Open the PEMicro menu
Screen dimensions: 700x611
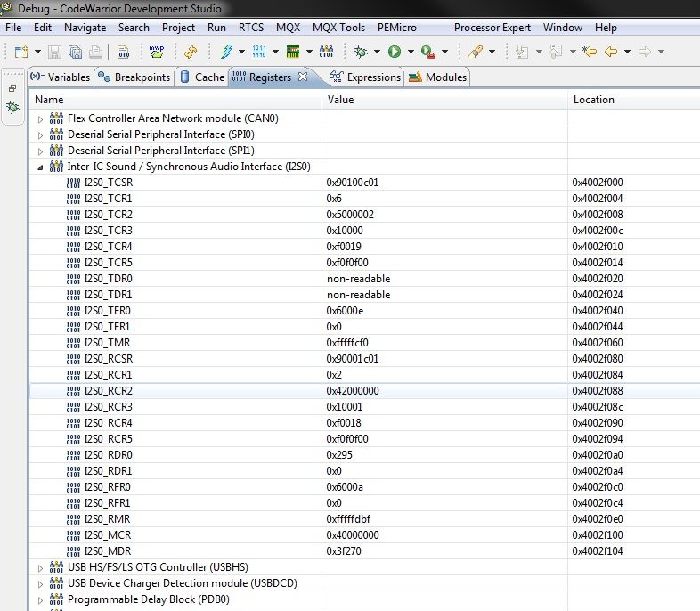pyautogui.click(x=397, y=28)
